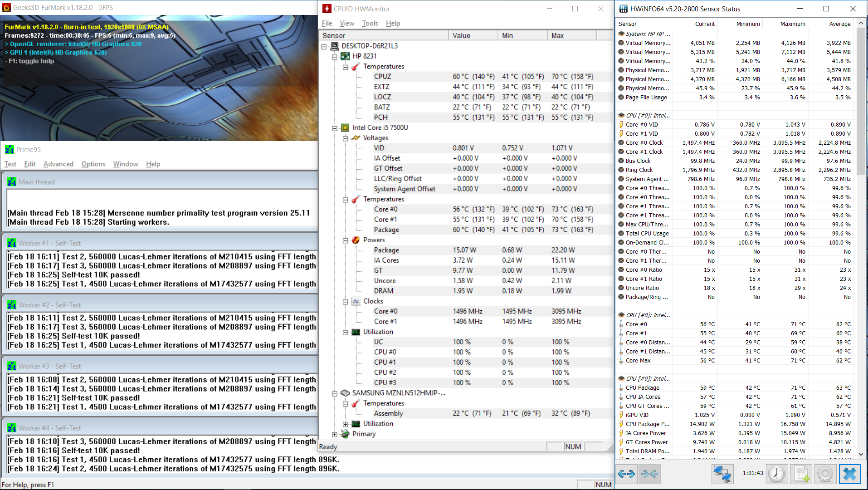
Task: Collapse the HP 8231 tree node
Action: pyautogui.click(x=335, y=57)
